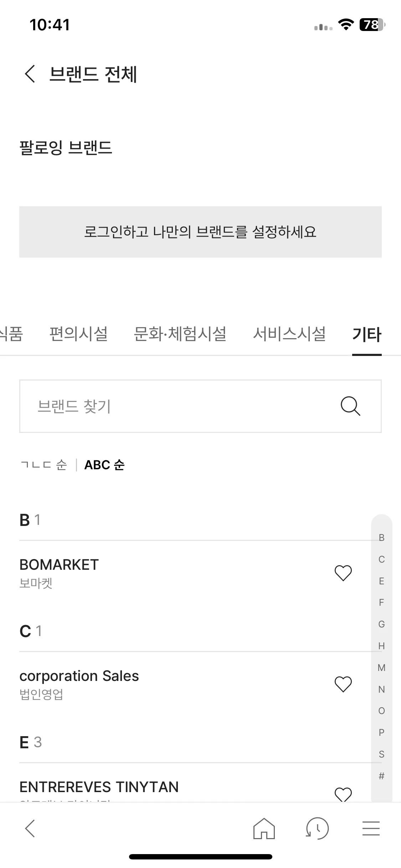The width and height of the screenshot is (401, 868).
Task: Switch to 편의시설 tab
Action: pyautogui.click(x=78, y=334)
